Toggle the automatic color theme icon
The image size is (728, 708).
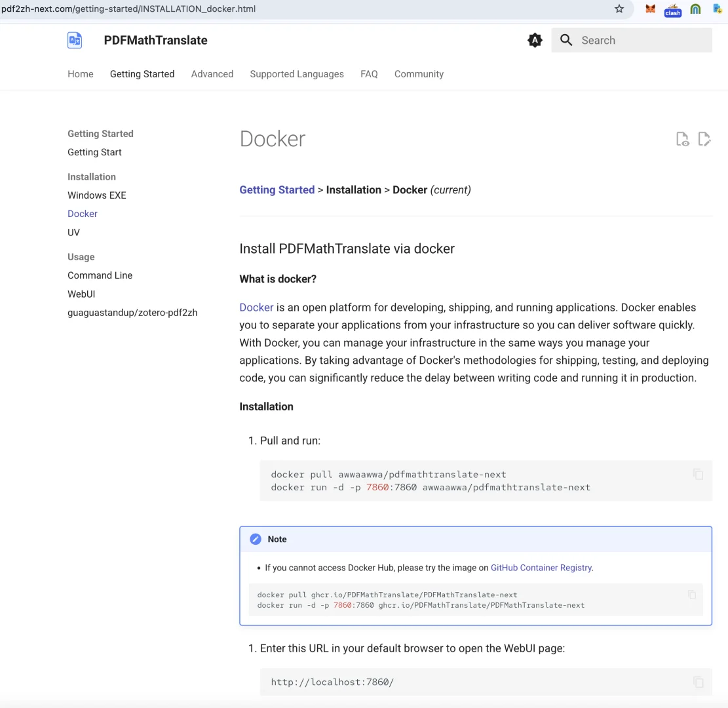[535, 41]
